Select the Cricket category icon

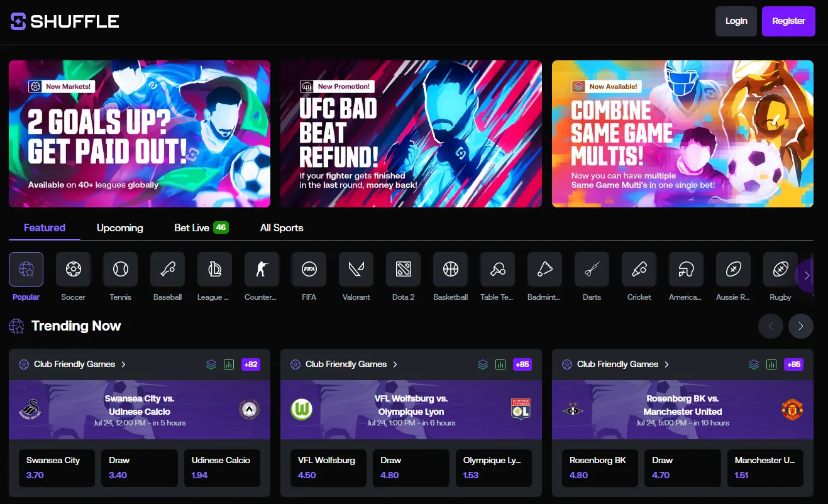point(639,270)
